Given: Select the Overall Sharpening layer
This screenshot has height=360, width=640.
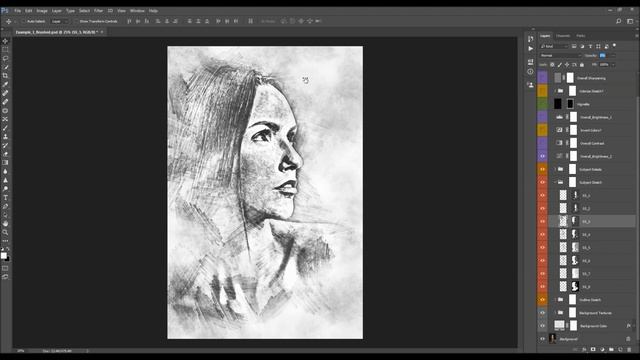Looking at the screenshot, I should click(591, 78).
